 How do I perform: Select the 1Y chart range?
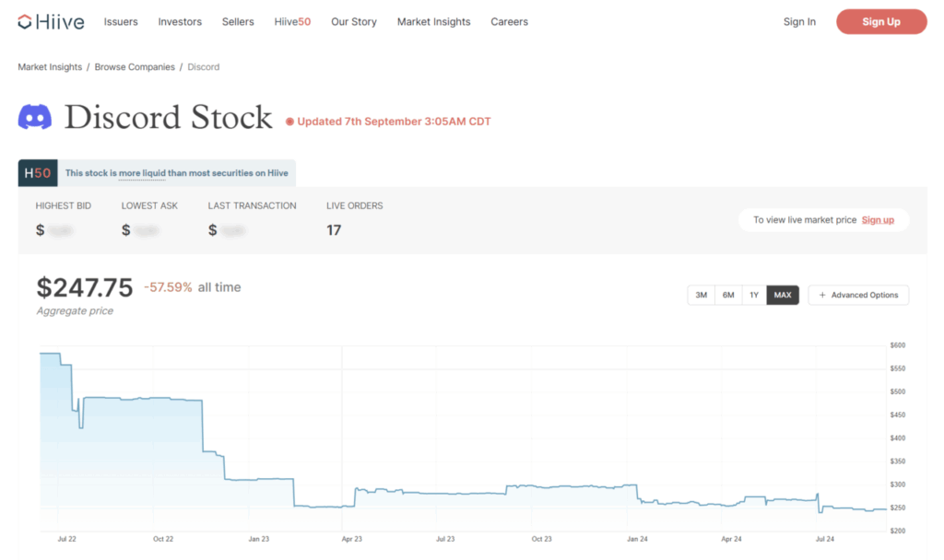point(754,295)
